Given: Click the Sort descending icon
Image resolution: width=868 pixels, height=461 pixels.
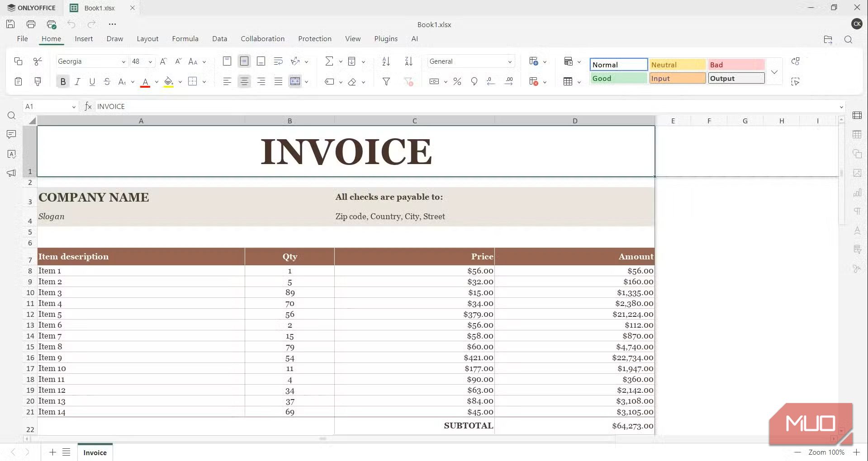Looking at the screenshot, I should pyautogui.click(x=409, y=61).
